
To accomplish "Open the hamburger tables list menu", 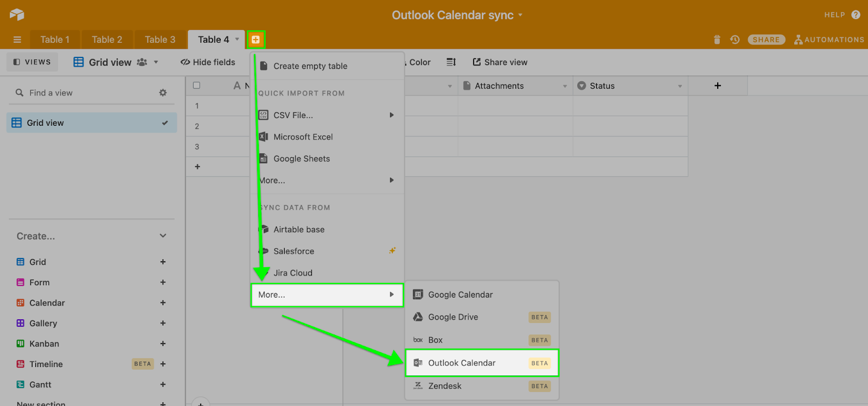I will pyautogui.click(x=17, y=40).
